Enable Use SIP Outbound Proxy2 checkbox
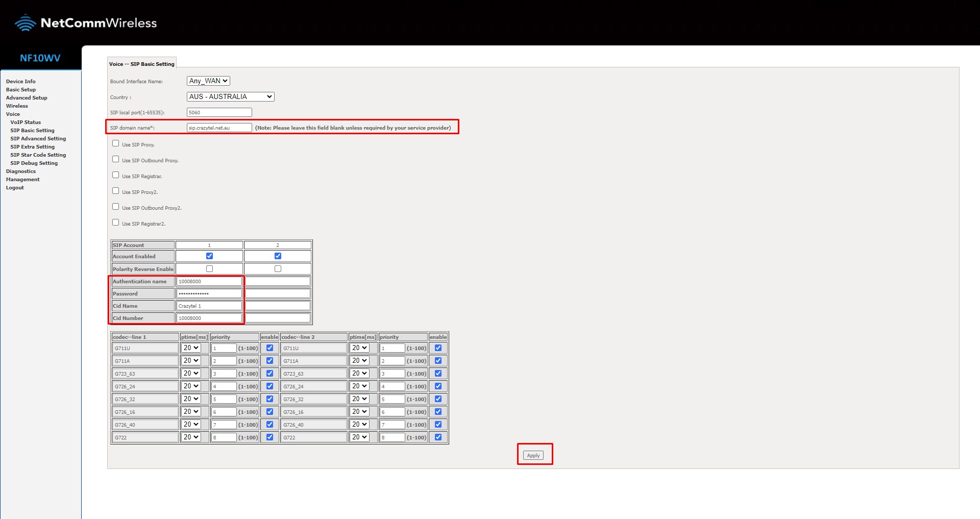980x519 pixels. pyautogui.click(x=115, y=207)
